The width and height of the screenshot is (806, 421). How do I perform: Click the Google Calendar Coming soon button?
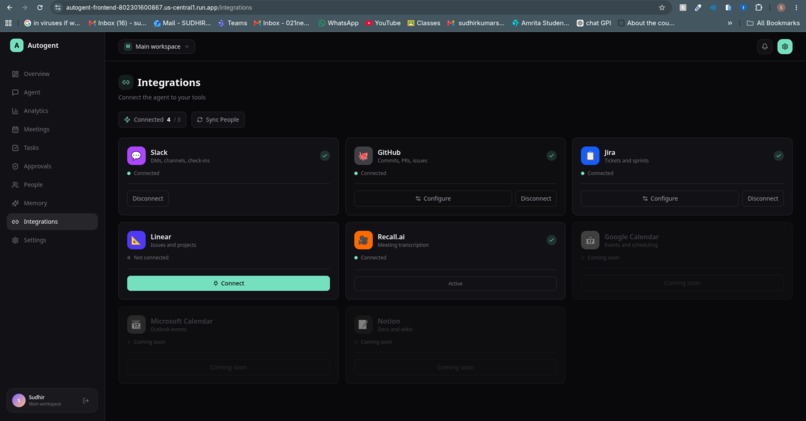pos(682,283)
